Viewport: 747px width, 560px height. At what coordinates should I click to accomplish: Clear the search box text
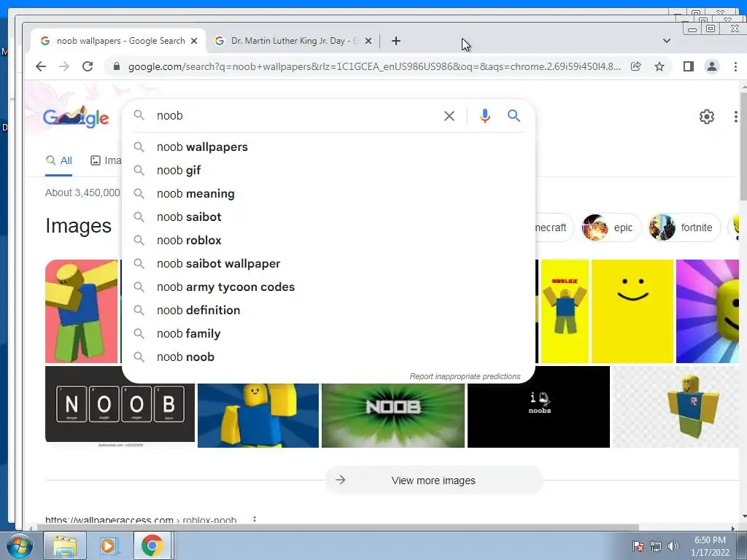(x=449, y=116)
